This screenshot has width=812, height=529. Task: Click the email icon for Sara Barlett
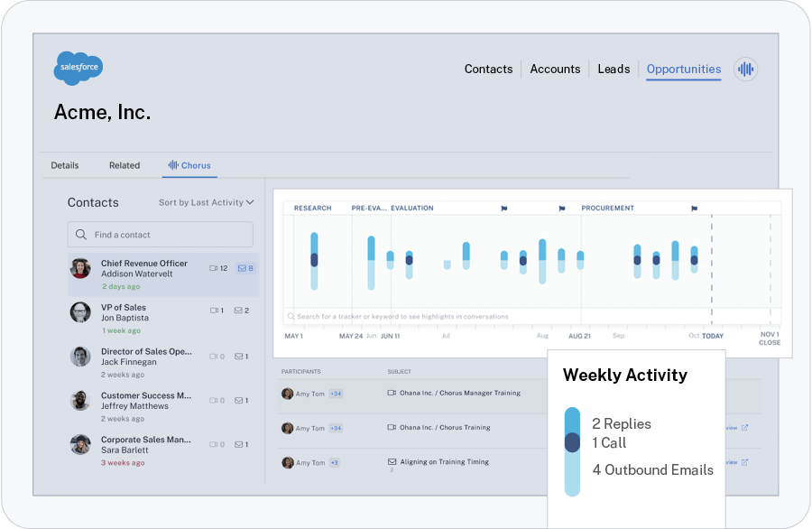click(239, 444)
